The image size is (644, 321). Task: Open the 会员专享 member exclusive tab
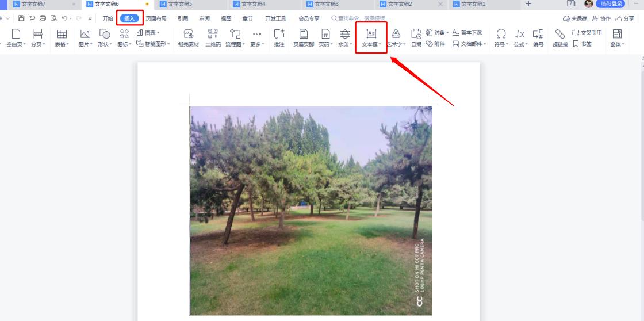pos(309,18)
